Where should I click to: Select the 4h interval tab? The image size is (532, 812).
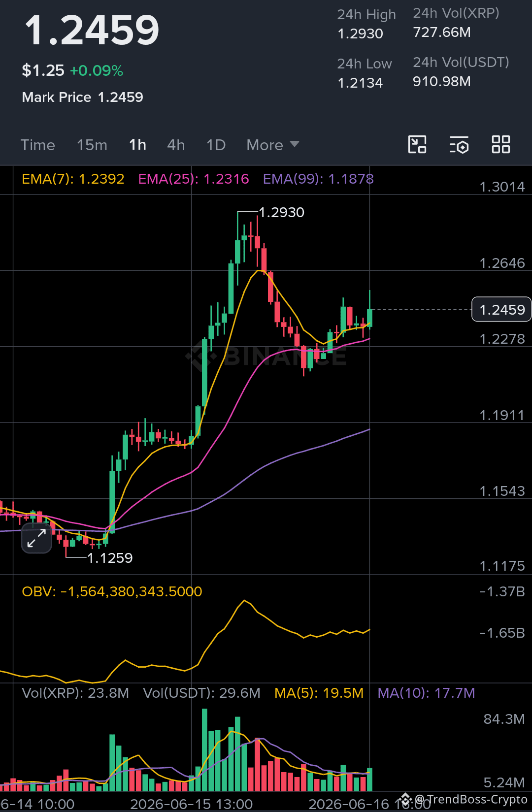[176, 145]
